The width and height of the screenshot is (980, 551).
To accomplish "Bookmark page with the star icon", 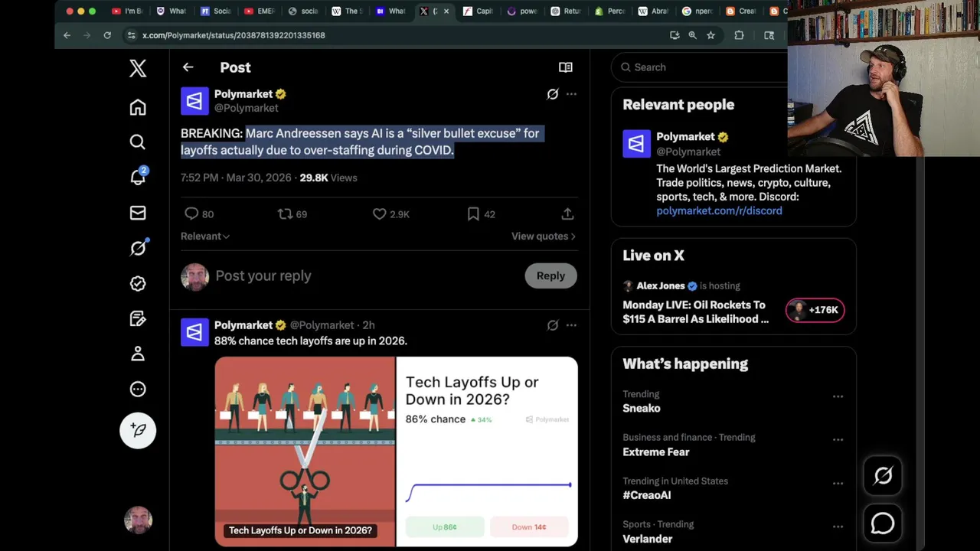I will [x=710, y=35].
